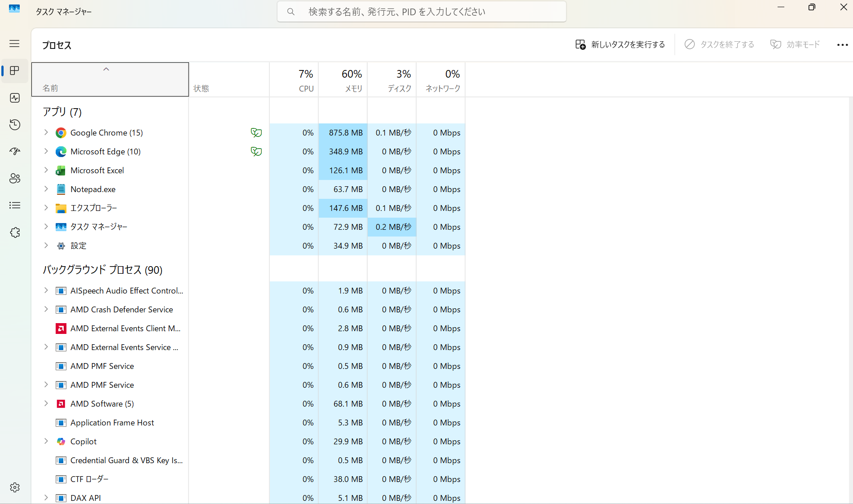
Task: Click the three-dot more options button
Action: [842, 45]
